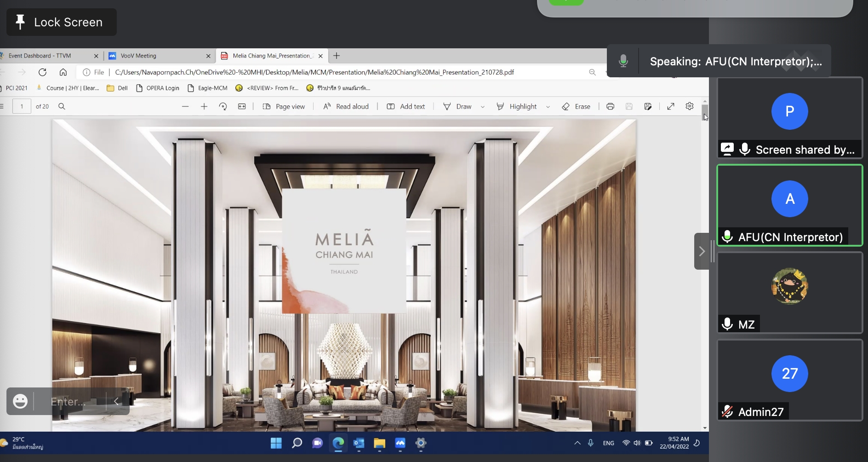Open the PCI 2021 bookmark
This screenshot has width=868, height=462.
pyautogui.click(x=14, y=88)
